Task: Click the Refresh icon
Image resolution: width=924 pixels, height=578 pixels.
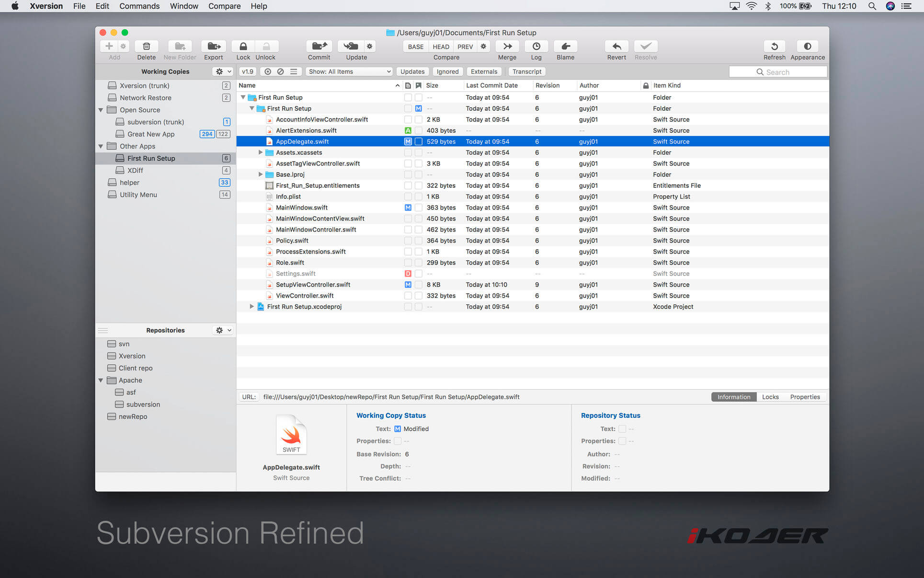Action: pyautogui.click(x=774, y=46)
